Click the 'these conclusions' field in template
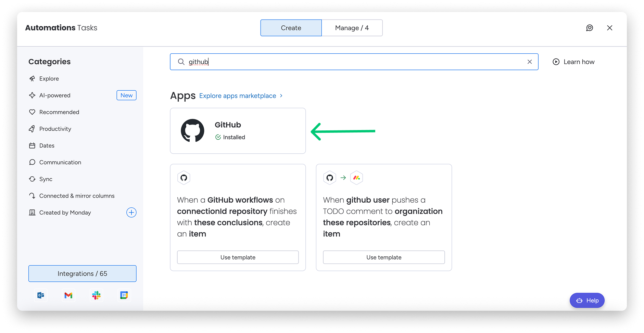 pos(228,222)
